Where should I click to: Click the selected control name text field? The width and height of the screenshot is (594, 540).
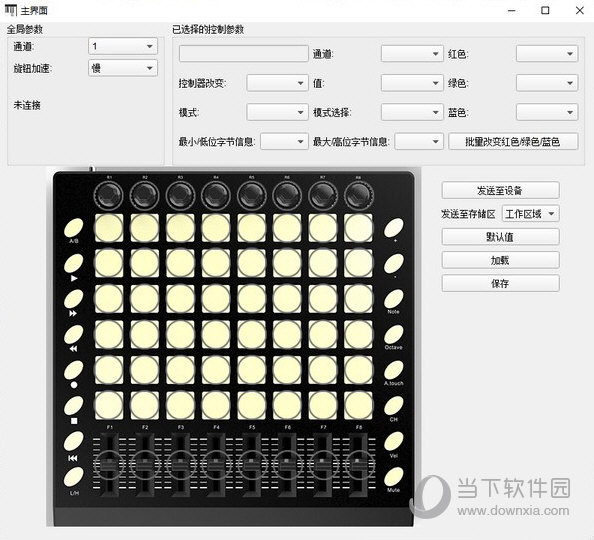[x=244, y=54]
